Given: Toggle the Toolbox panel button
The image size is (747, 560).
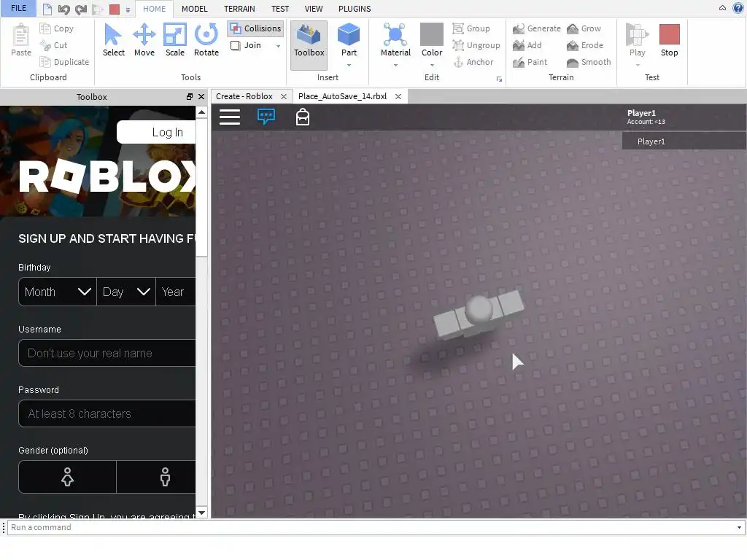Looking at the screenshot, I should point(309,44).
